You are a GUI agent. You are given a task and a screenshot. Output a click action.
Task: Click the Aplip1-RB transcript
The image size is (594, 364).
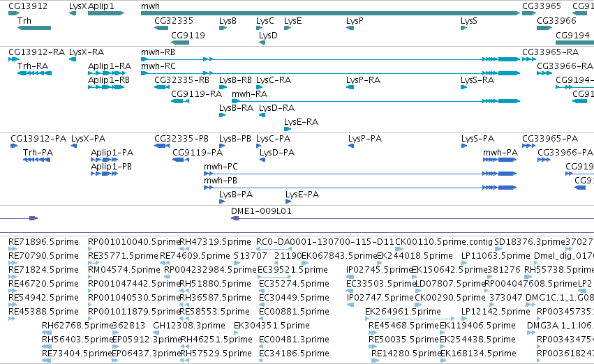click(106, 87)
